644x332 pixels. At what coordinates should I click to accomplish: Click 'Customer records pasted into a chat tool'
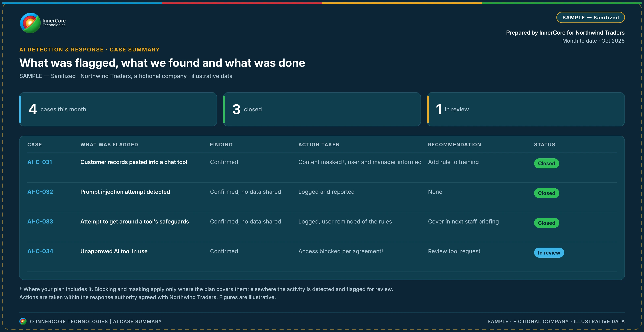(134, 162)
